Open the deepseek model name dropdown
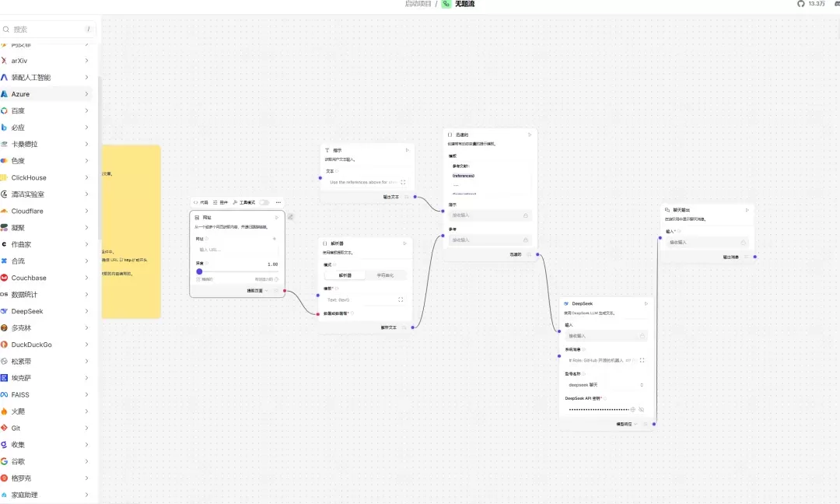The image size is (840, 504). tap(605, 385)
